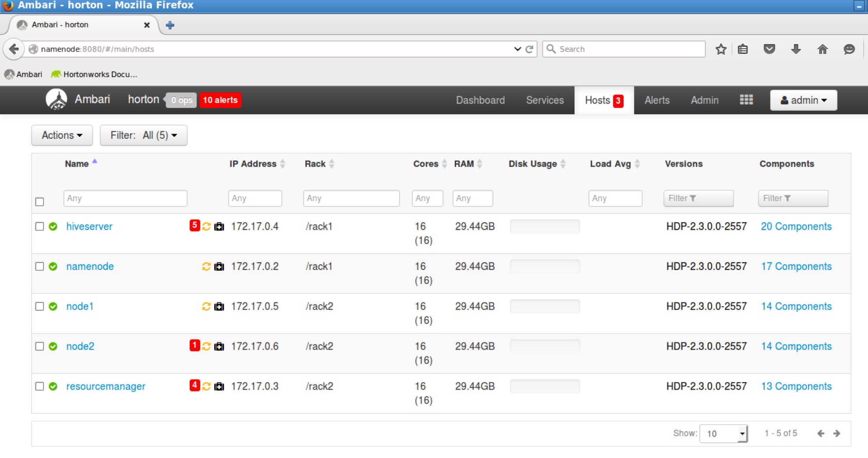Switch to the Alerts tab

coord(657,100)
